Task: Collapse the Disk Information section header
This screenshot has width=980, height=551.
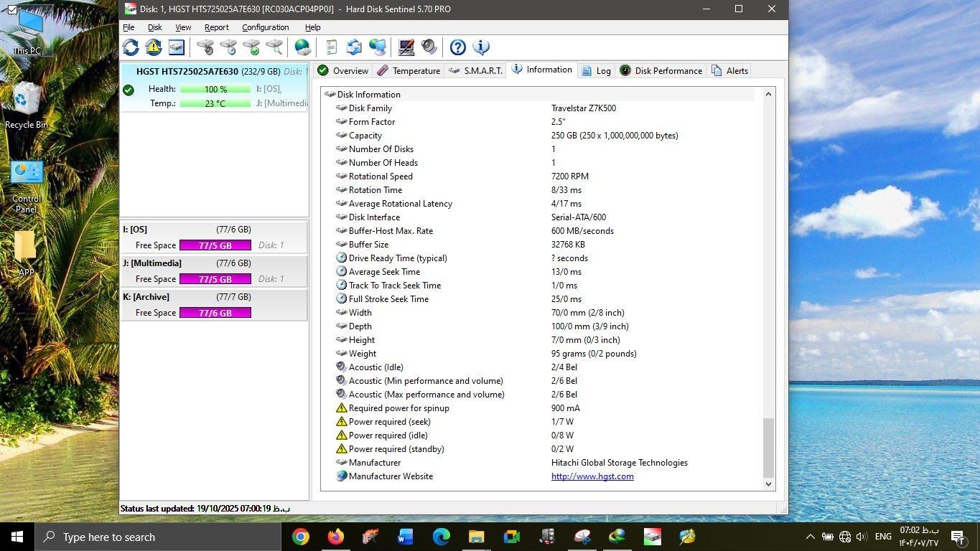Action: coord(330,95)
